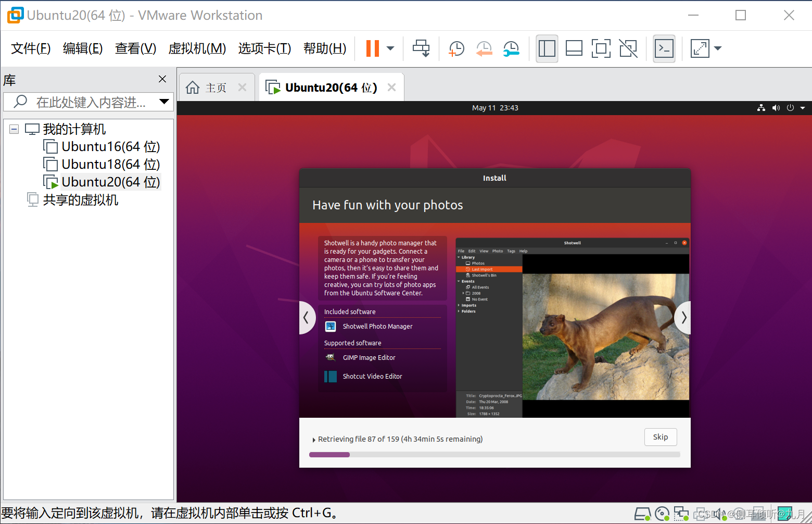Click the stretch guest display icon
The width and height of the screenshot is (812, 524).
(x=700, y=48)
